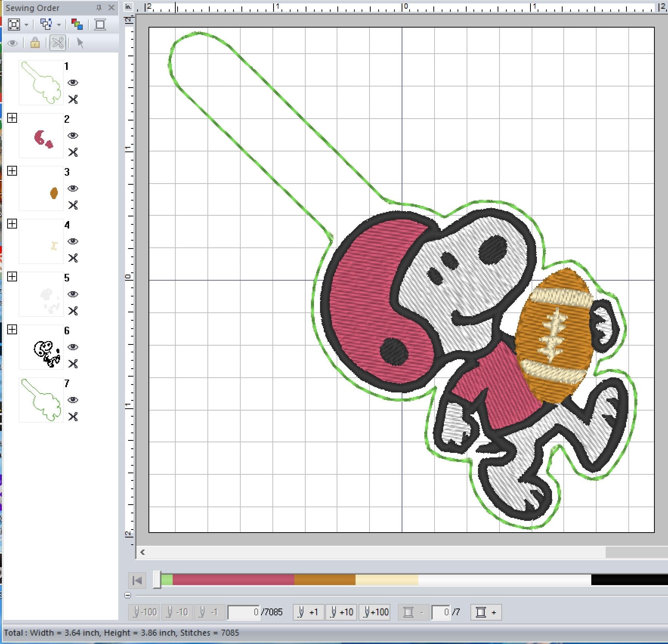Image resolution: width=668 pixels, height=644 pixels.
Task: Toggle eye icon for sewing step 4
Action: click(x=73, y=241)
